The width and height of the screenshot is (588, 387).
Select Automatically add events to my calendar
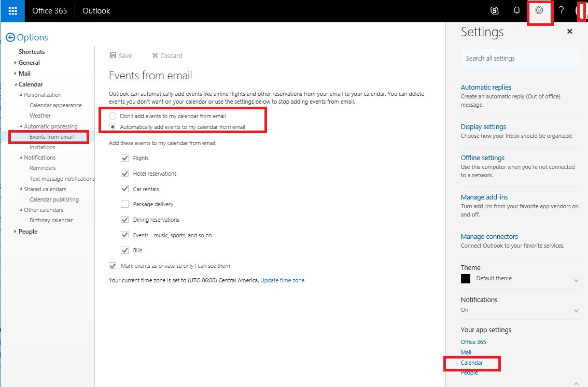click(x=113, y=127)
